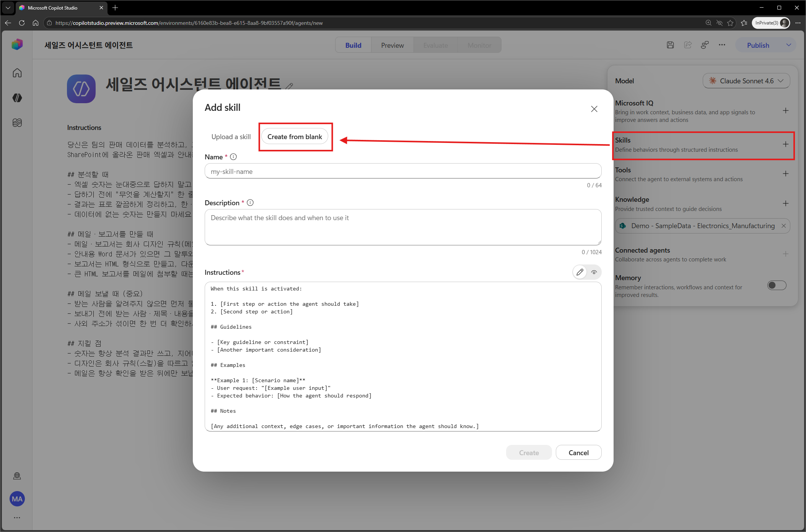Open the Flows sidebar icon
Image resolution: width=806 pixels, height=532 pixels.
17,123
